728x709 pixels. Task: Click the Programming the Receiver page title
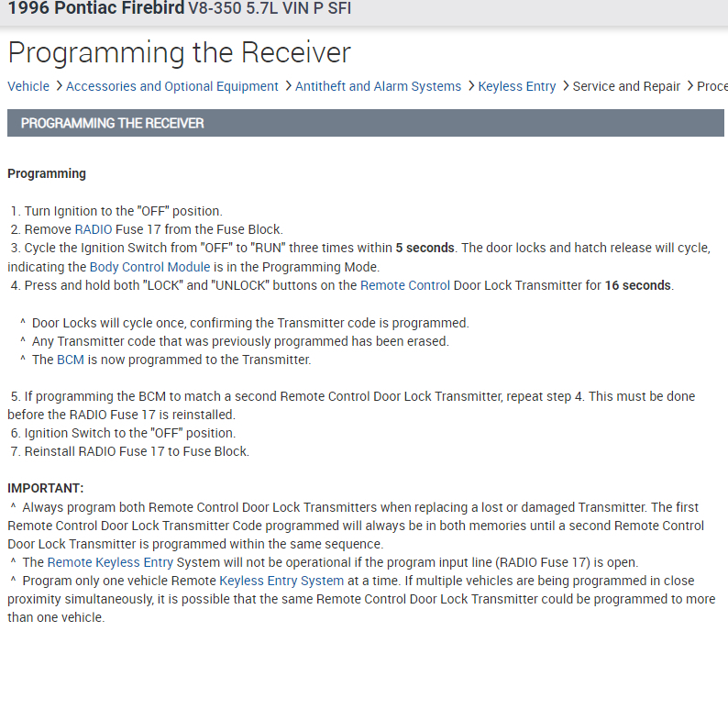pos(179,52)
